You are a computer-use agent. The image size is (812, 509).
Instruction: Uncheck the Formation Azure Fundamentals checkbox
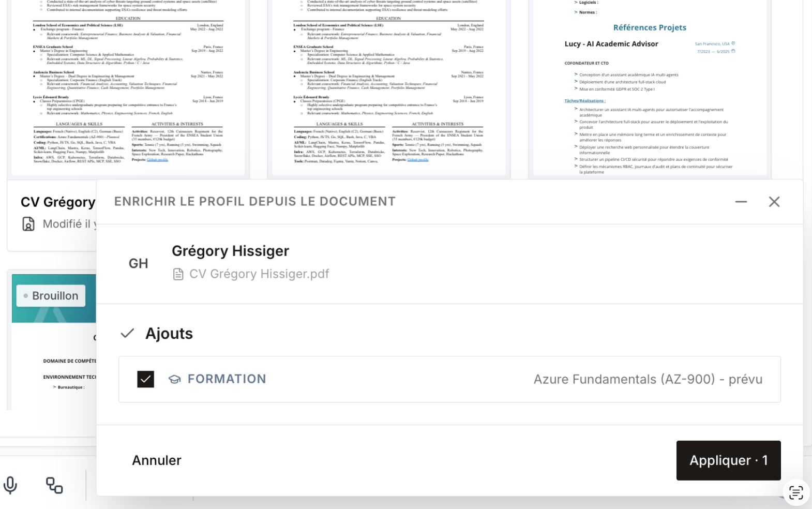click(146, 379)
